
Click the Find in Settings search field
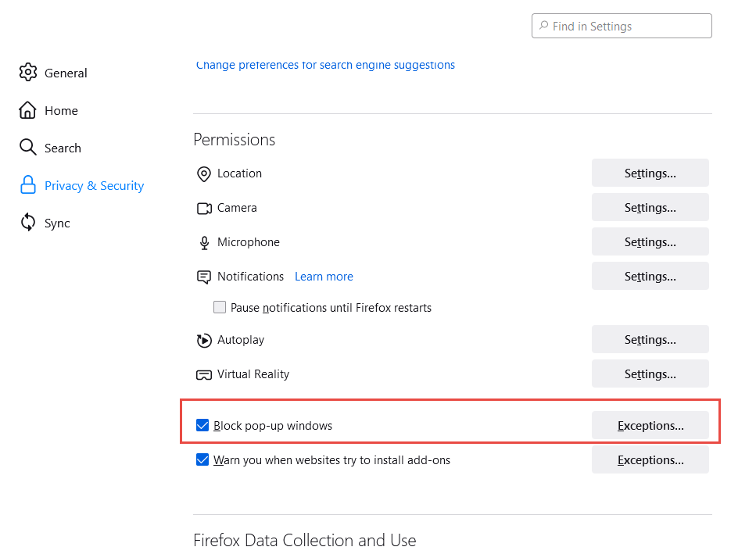pos(622,26)
